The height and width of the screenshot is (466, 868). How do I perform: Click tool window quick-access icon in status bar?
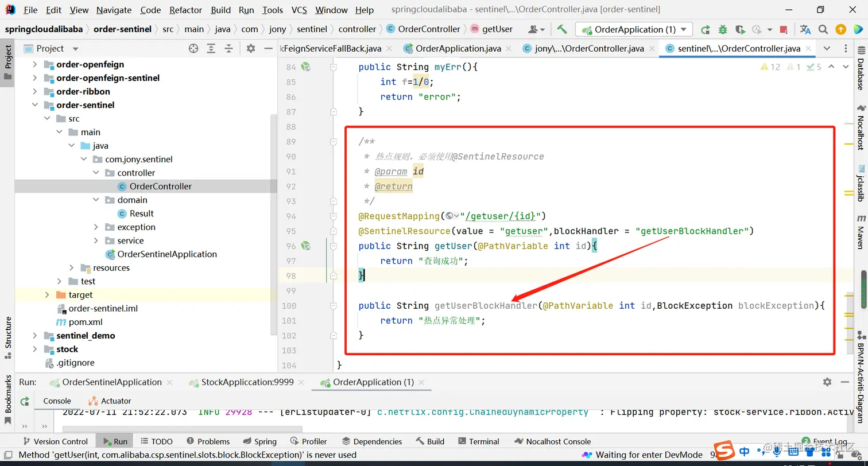coord(8,455)
